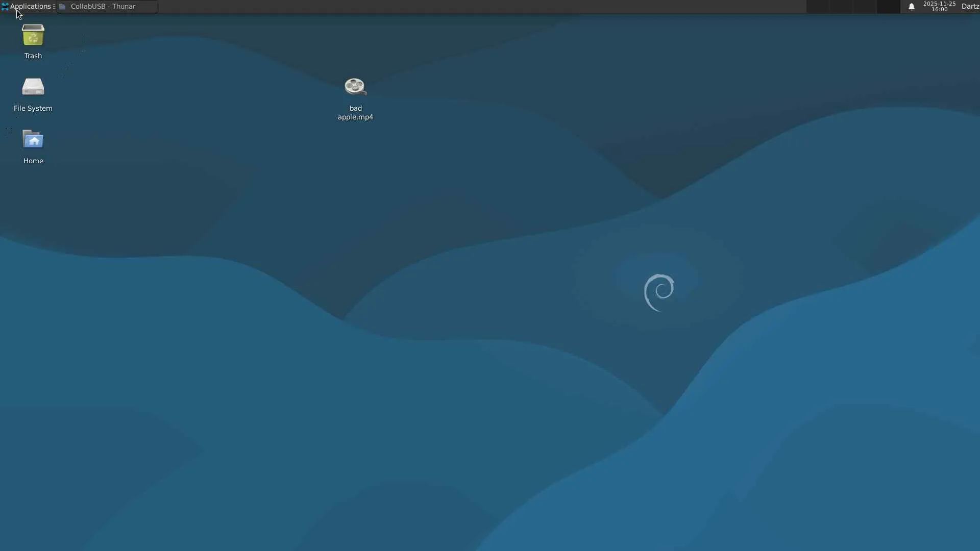Click the notification bell icon

[x=911, y=7]
